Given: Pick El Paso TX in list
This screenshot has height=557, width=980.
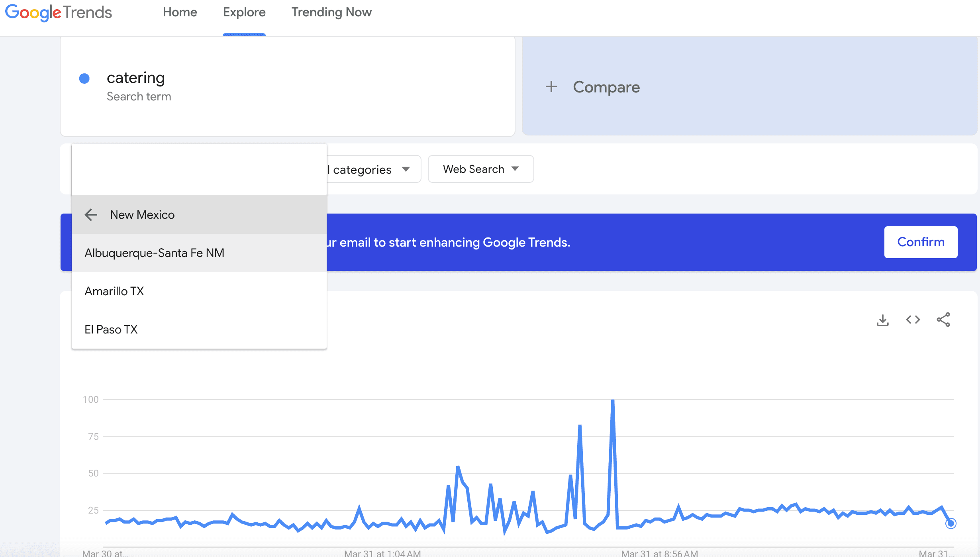Looking at the screenshot, I should pyautogui.click(x=111, y=329).
